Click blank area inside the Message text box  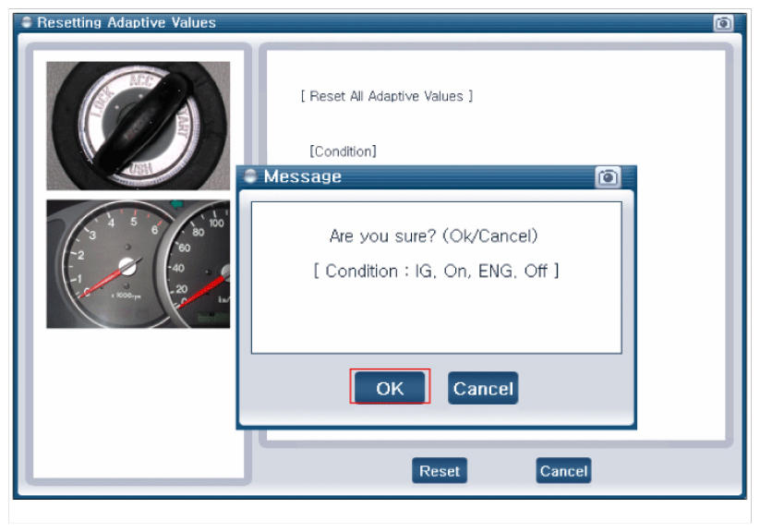pos(436,319)
